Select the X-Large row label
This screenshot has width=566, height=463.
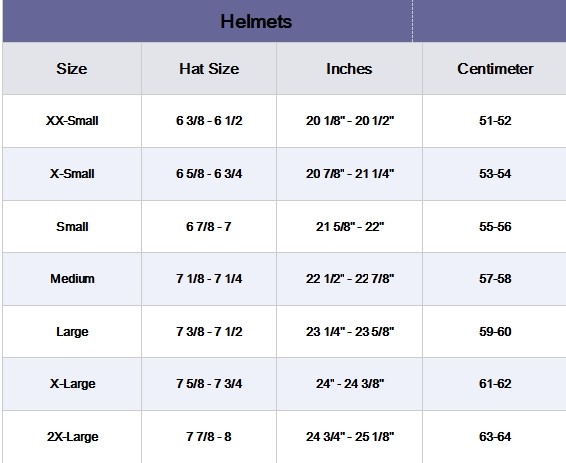(72, 384)
